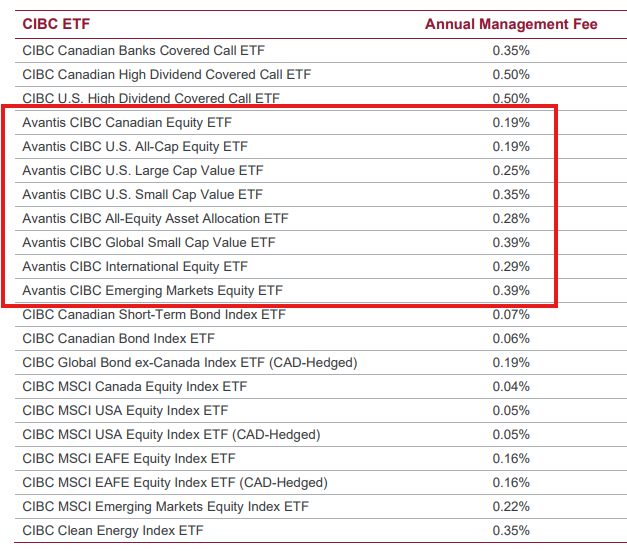Select unhedged "CIBC MSCI USA Equity Index ETF" name
Viewport: 627px width, 551px height.
(x=125, y=411)
